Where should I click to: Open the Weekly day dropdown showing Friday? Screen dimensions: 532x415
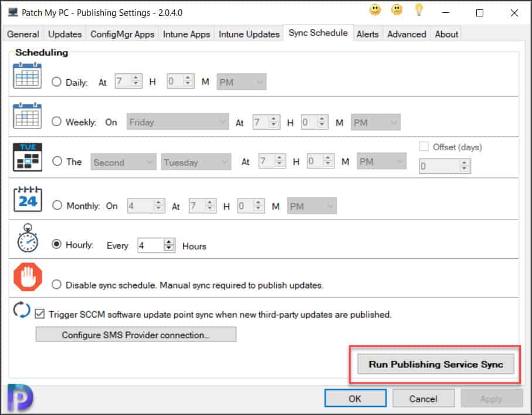pyautogui.click(x=178, y=122)
